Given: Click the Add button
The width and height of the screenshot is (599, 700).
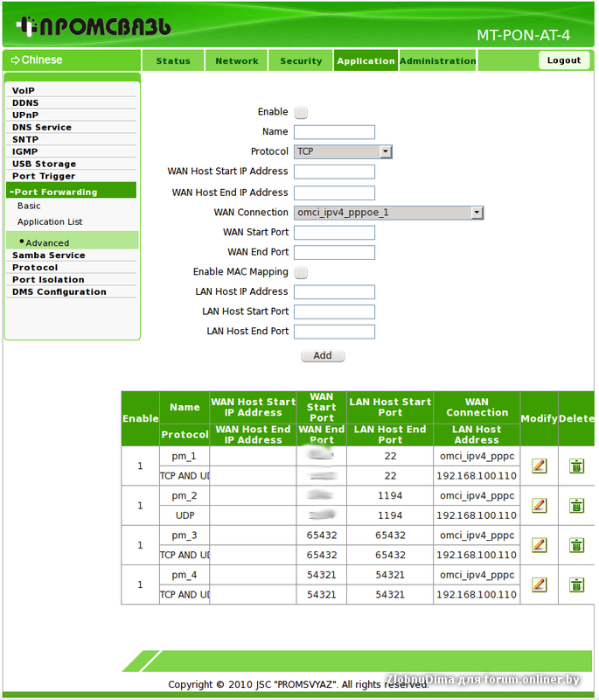Looking at the screenshot, I should [x=323, y=355].
